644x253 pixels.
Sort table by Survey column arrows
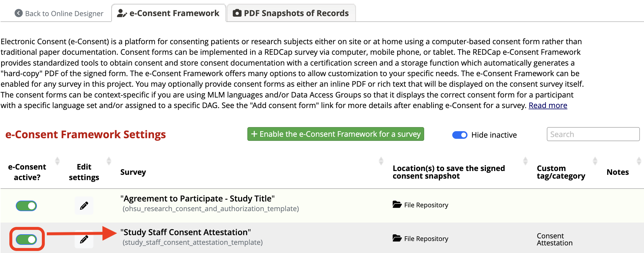click(x=381, y=161)
